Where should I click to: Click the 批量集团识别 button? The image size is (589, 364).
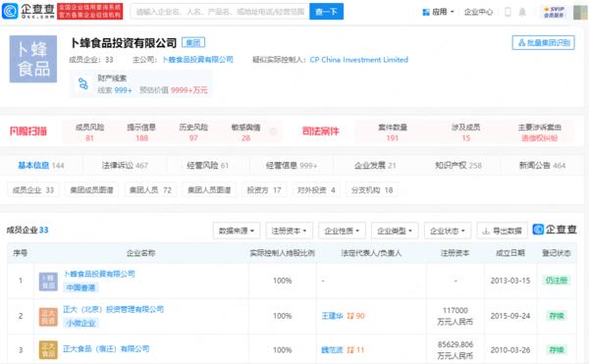click(543, 43)
